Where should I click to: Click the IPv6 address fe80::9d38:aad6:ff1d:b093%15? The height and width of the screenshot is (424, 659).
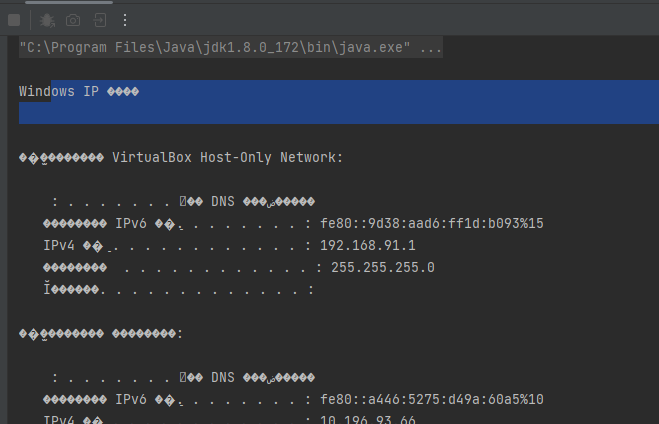click(432, 224)
